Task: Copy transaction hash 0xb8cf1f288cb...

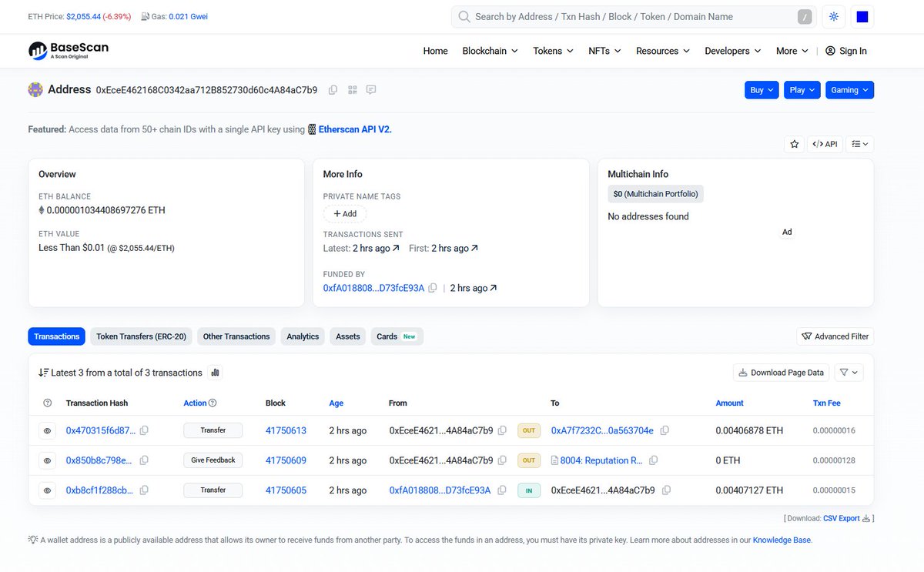Action: pyautogui.click(x=144, y=490)
